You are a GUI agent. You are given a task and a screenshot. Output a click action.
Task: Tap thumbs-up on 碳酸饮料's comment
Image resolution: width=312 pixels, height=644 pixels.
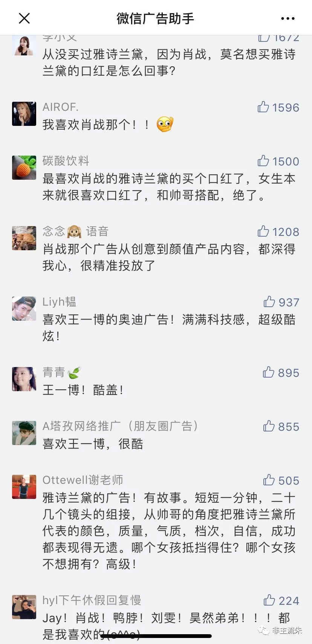[263, 161]
